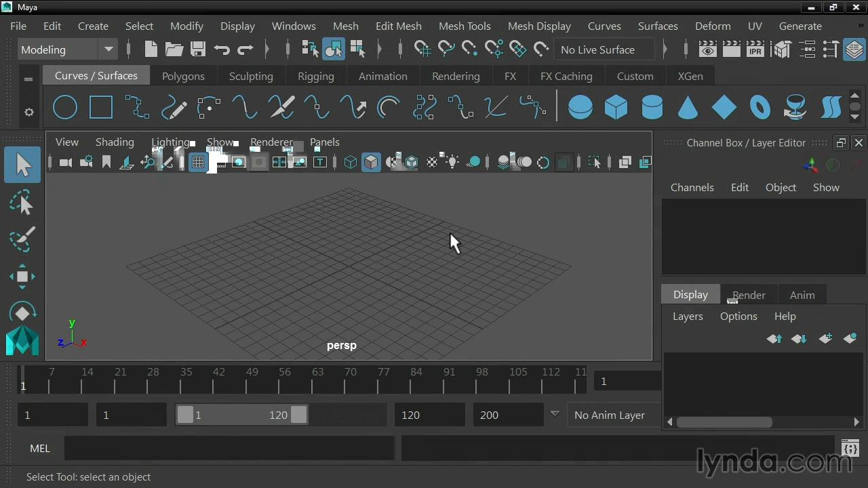Create a NURBS Sphere from shelf
Screen dimensions: 868x488
click(580, 107)
